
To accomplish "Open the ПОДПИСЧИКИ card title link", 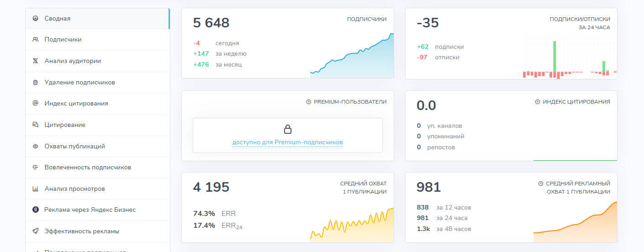I will 367,19.
